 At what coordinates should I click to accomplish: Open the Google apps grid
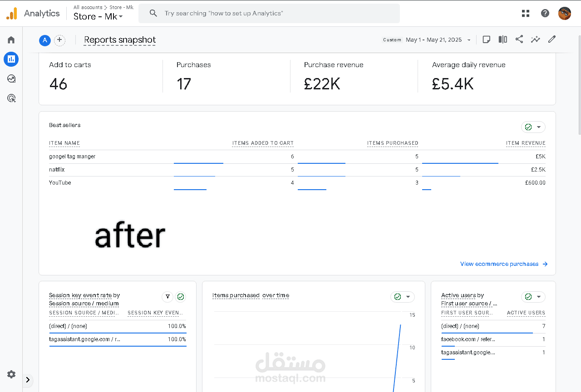pos(526,14)
